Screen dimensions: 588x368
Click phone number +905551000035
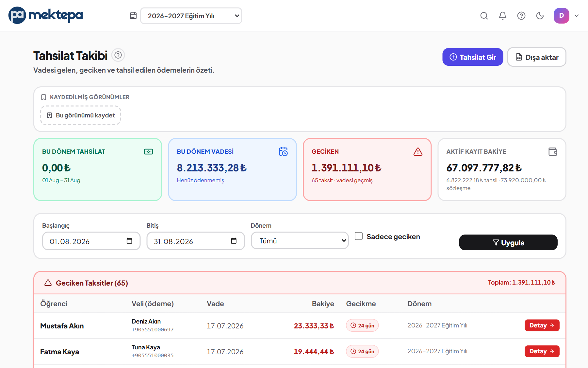(153, 355)
